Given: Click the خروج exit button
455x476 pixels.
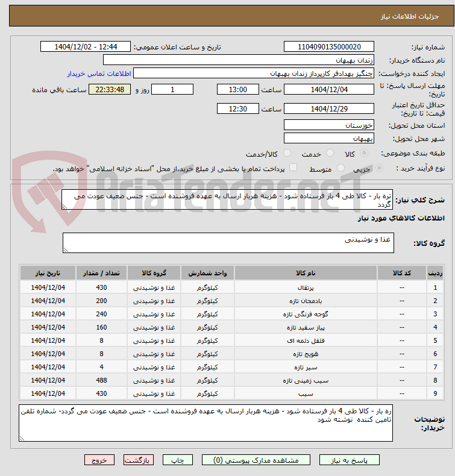Looking at the screenshot, I should 99,460.
